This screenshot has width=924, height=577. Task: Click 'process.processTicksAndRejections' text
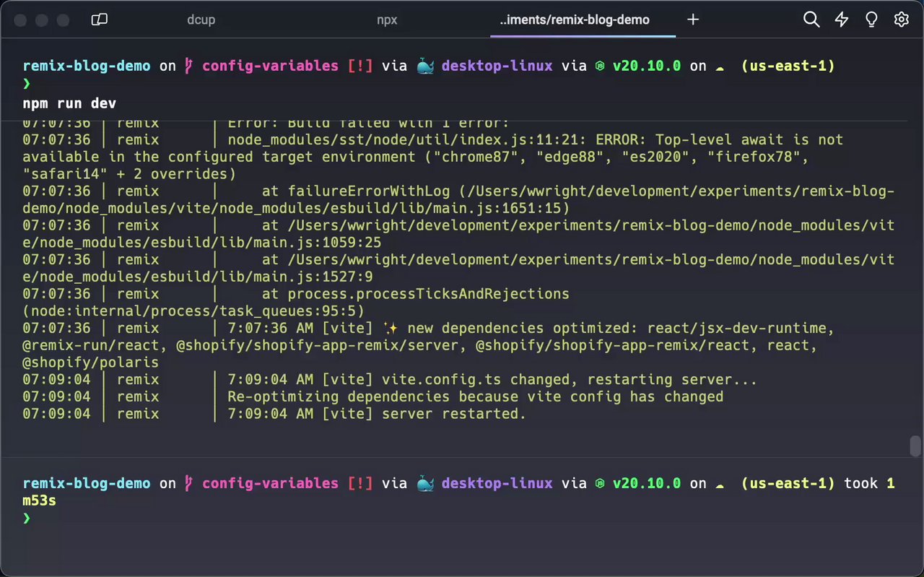tap(429, 294)
